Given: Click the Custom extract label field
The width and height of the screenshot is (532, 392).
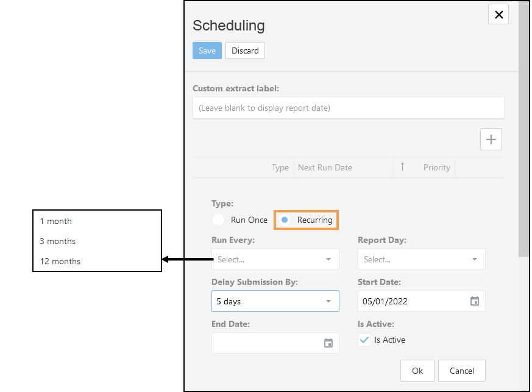Looking at the screenshot, I should click(348, 108).
